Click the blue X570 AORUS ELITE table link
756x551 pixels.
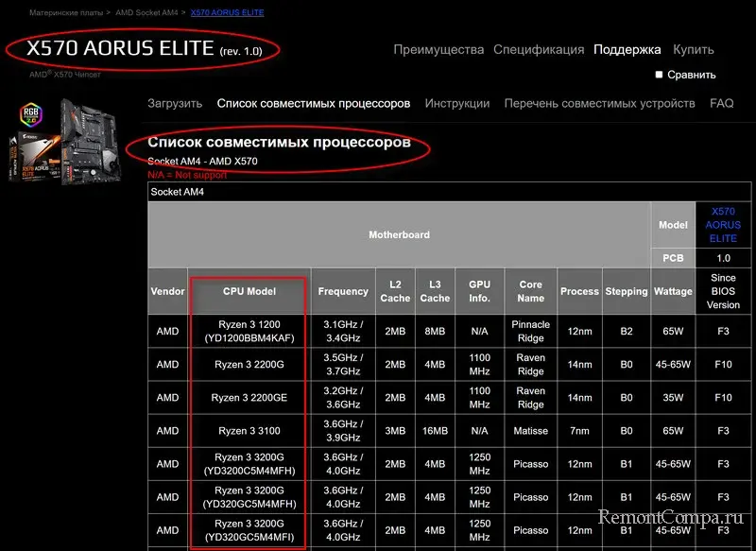click(723, 225)
